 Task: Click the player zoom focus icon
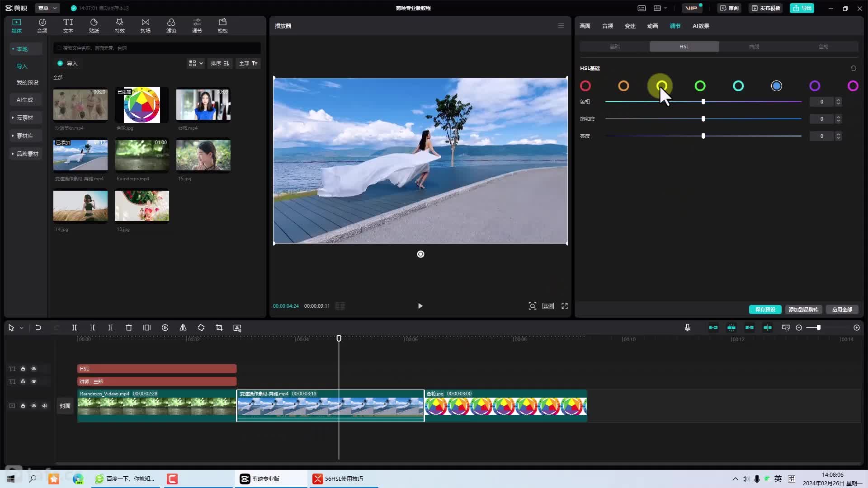pyautogui.click(x=533, y=306)
